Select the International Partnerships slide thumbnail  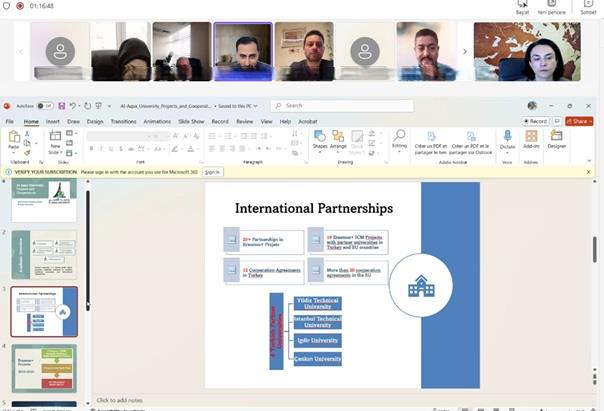point(44,311)
